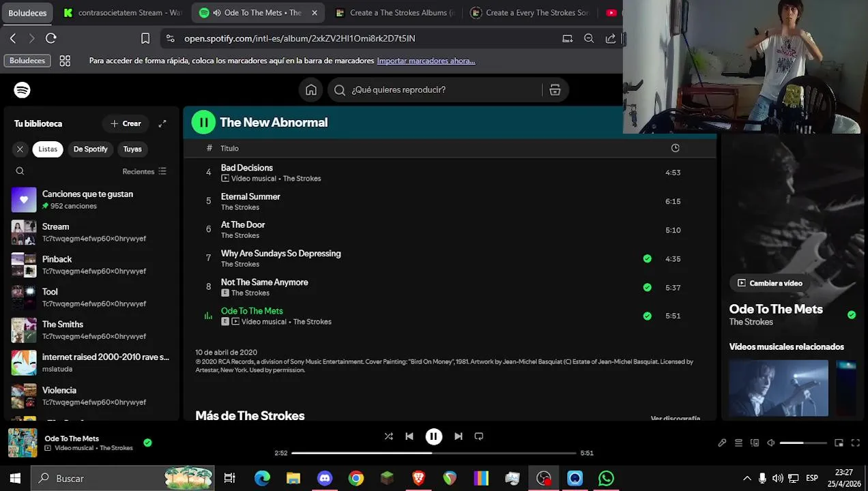This screenshot has height=491, width=868.
Task: Play track At The Door
Action: [450, 230]
